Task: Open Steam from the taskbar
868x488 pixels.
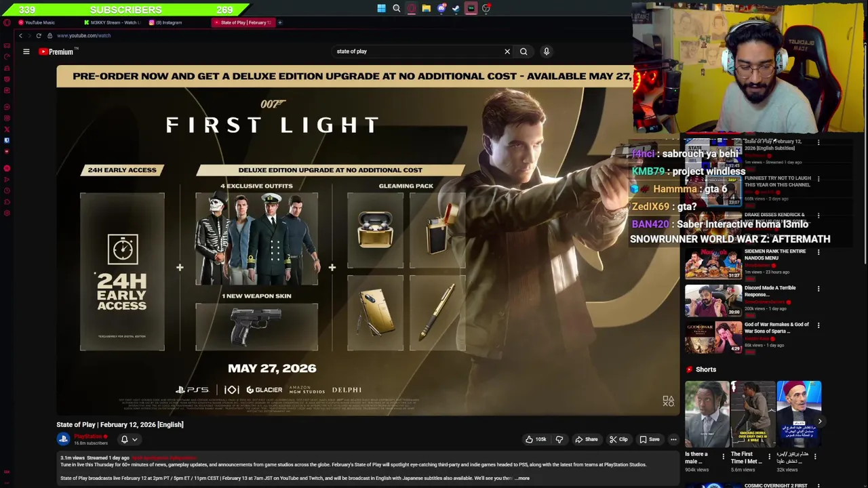Action: tap(456, 9)
